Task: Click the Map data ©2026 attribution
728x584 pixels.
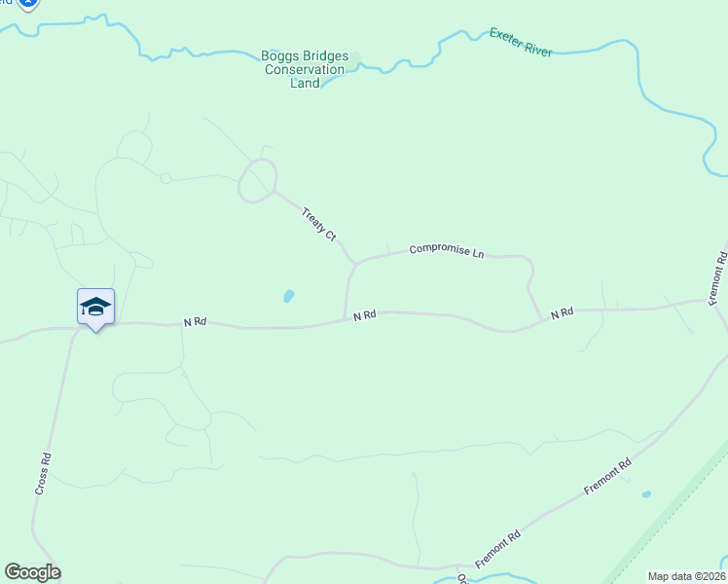Action: coord(687,576)
